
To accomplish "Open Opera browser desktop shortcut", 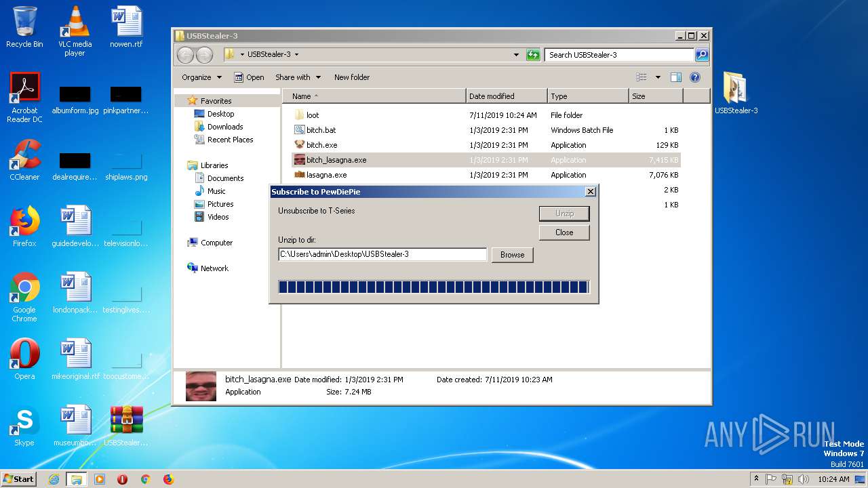I will click(24, 359).
